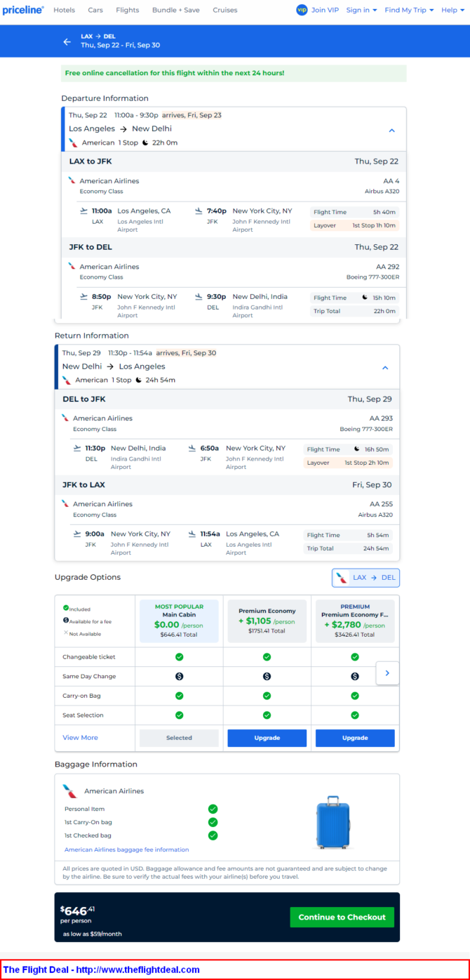Open the Cruises menu
Viewport: 470px width, 980px height.
tap(225, 10)
